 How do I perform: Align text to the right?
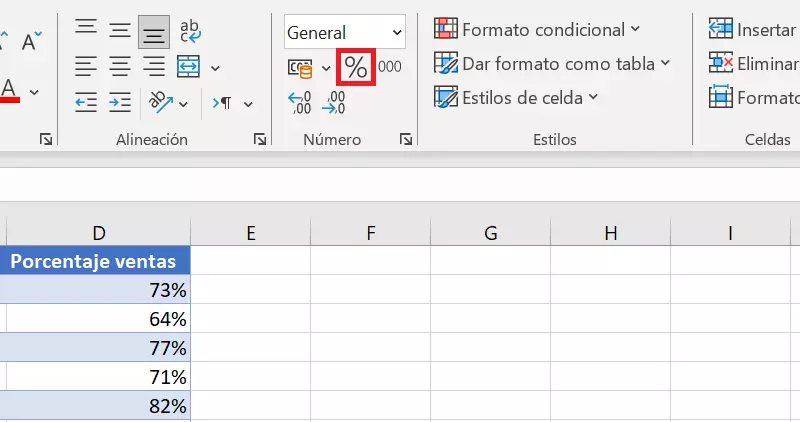point(154,67)
